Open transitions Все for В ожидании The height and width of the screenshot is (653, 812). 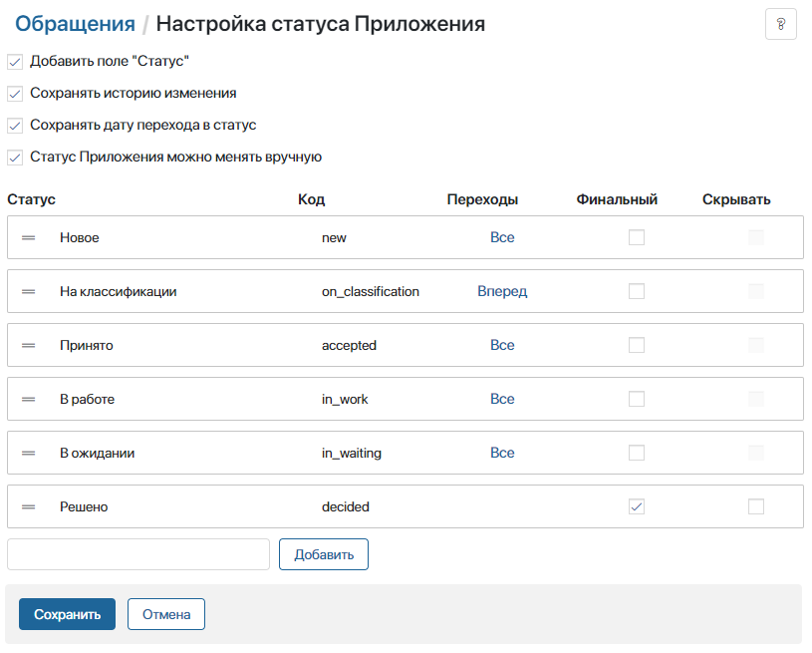point(502,453)
